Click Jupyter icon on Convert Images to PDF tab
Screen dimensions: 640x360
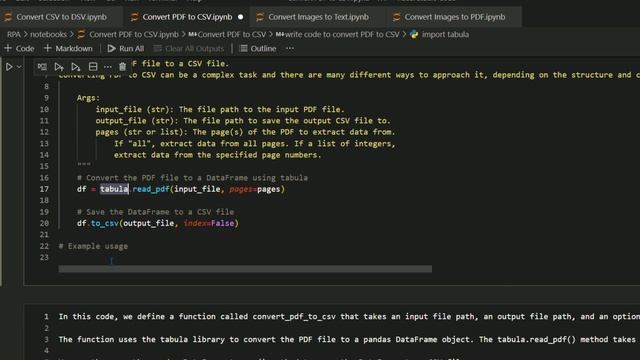(396, 17)
